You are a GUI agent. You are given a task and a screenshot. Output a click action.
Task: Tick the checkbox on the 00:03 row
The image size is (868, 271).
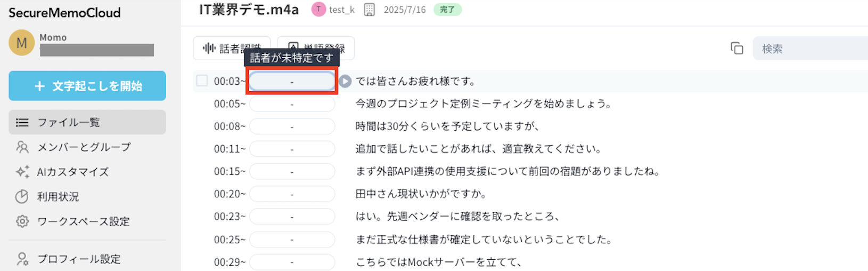[x=202, y=81]
